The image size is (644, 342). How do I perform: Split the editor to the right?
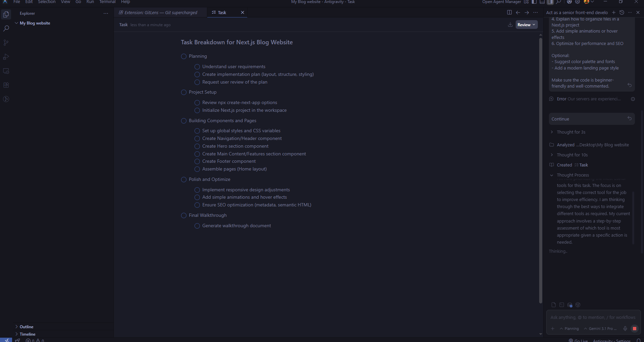(509, 12)
